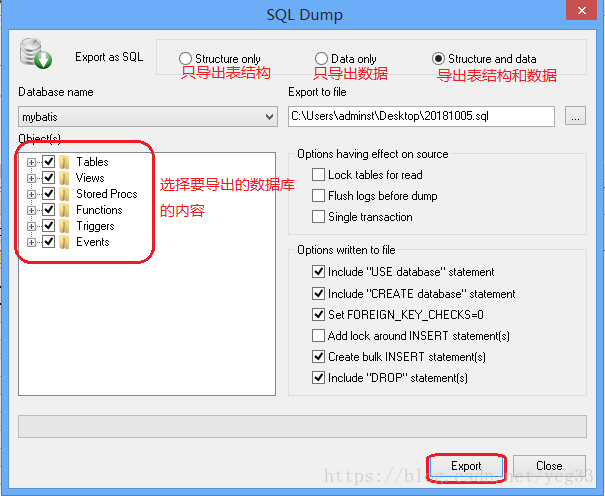Uncheck the Events checkbox
605x496 pixels.
point(48,242)
